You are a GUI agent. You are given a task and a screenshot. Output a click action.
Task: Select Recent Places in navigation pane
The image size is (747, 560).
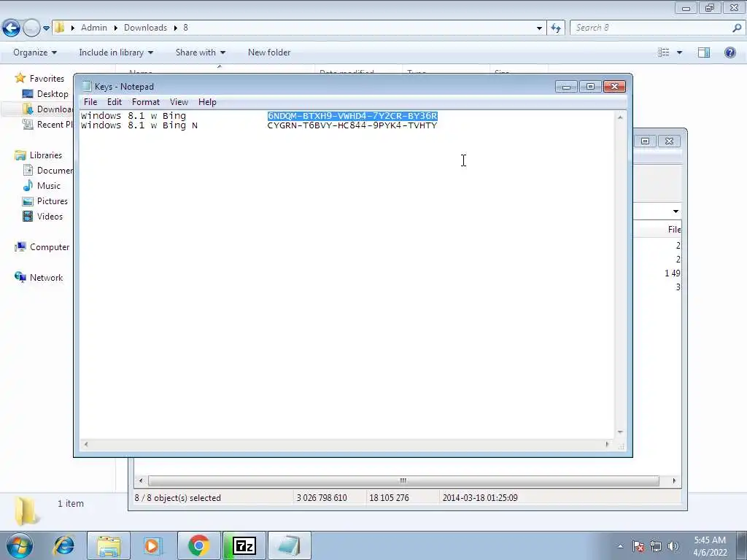[x=55, y=124]
